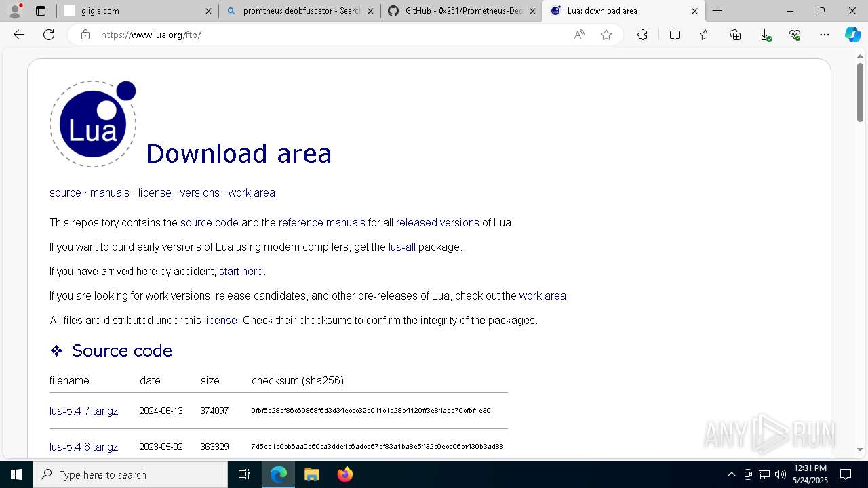
Task: Open the source navigation link
Action: point(65,193)
